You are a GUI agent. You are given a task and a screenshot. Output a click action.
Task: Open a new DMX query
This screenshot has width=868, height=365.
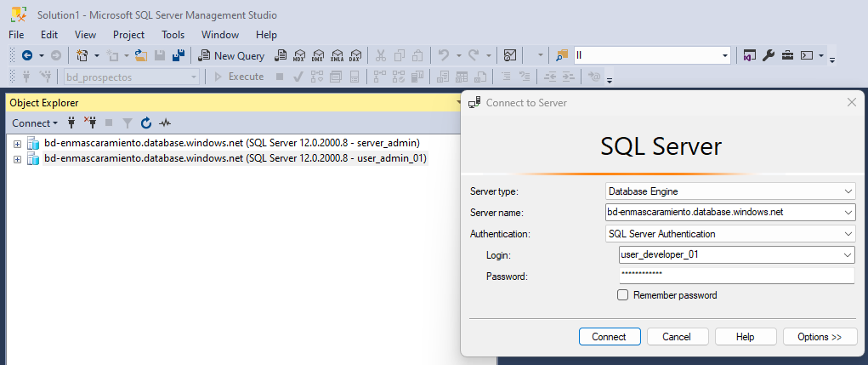pyautogui.click(x=318, y=55)
